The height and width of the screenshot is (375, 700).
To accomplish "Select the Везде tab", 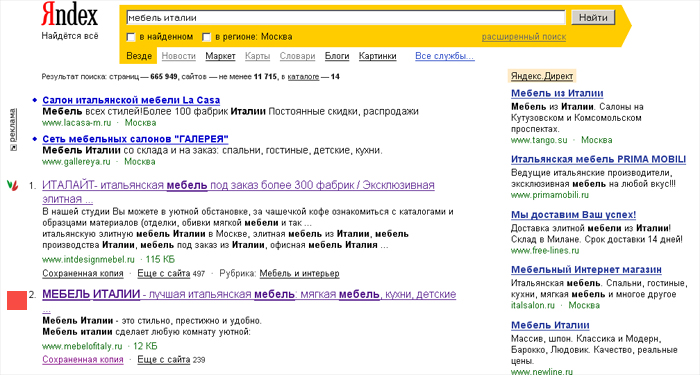I will (139, 56).
